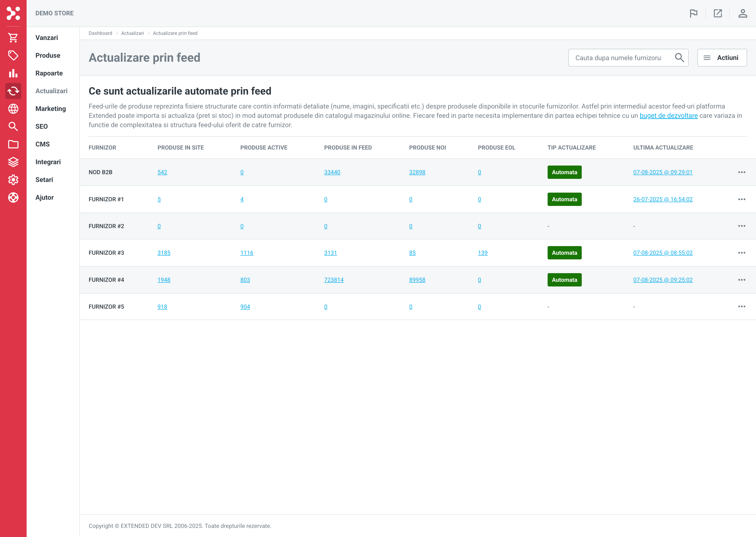
Task: Go to Produse menu
Action: coord(48,55)
